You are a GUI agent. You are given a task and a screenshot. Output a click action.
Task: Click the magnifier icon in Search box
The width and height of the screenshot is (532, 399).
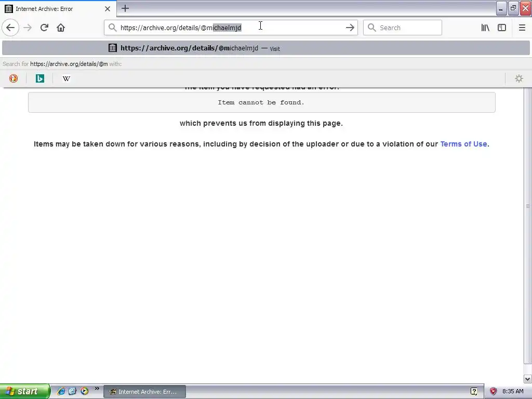point(372,28)
